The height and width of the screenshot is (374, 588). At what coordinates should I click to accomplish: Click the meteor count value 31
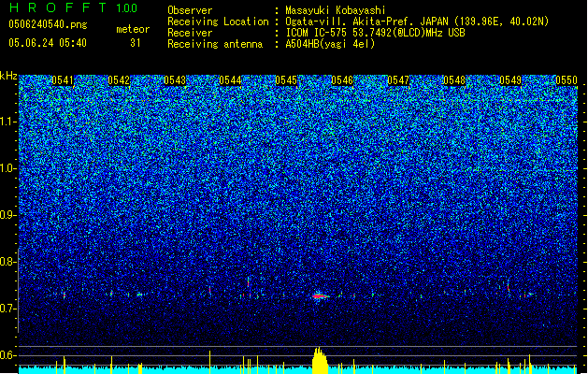click(x=136, y=43)
